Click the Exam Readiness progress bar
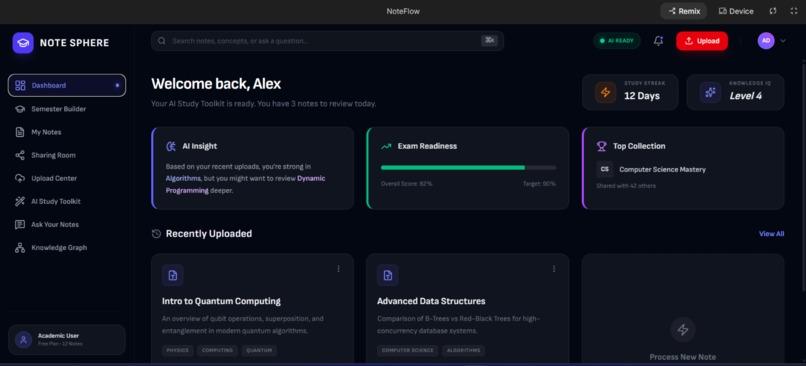 click(468, 168)
